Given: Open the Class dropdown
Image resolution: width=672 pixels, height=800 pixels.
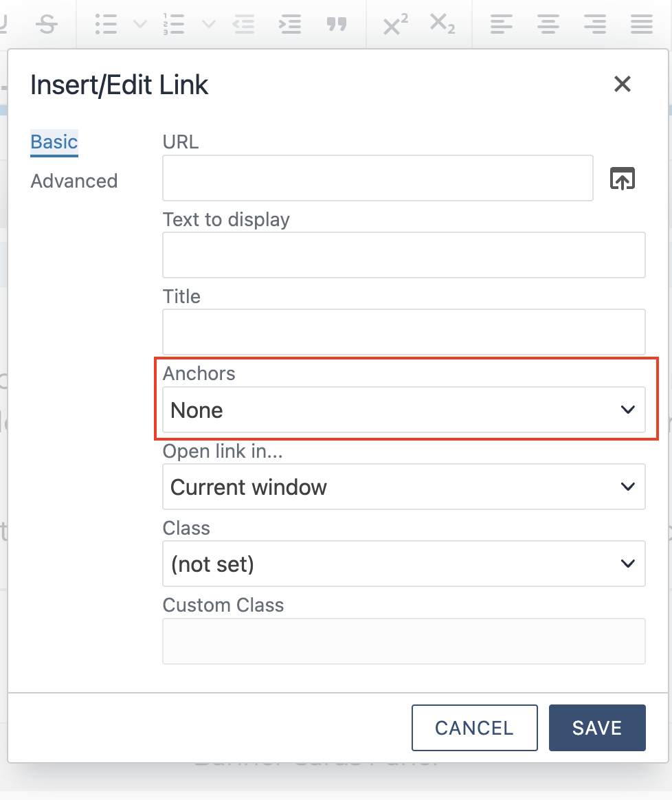Looking at the screenshot, I should click(x=404, y=564).
